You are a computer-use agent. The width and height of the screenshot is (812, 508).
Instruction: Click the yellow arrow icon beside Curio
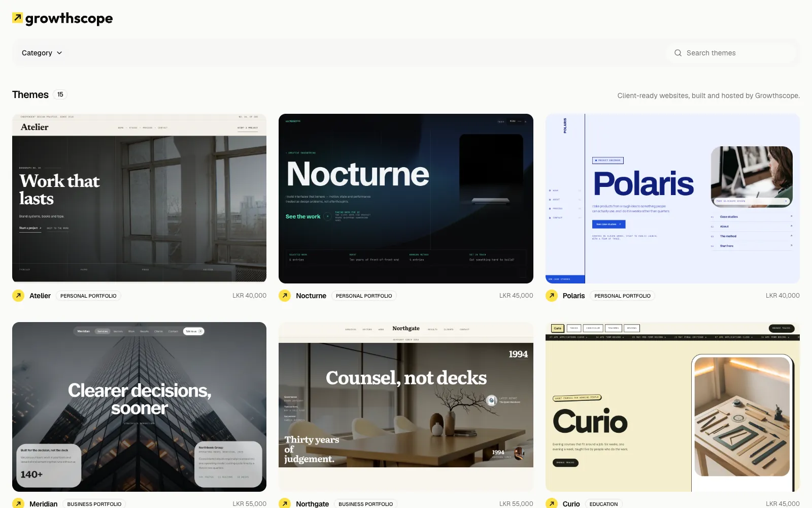(x=552, y=503)
